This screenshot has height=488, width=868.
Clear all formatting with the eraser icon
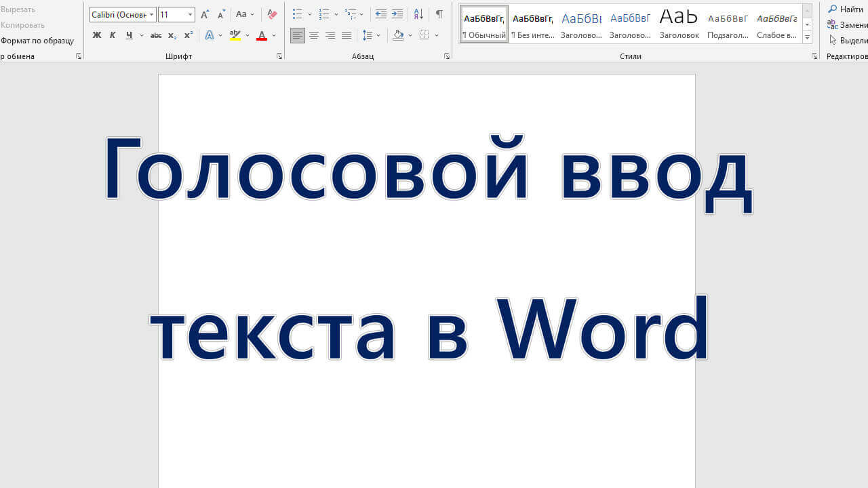272,14
